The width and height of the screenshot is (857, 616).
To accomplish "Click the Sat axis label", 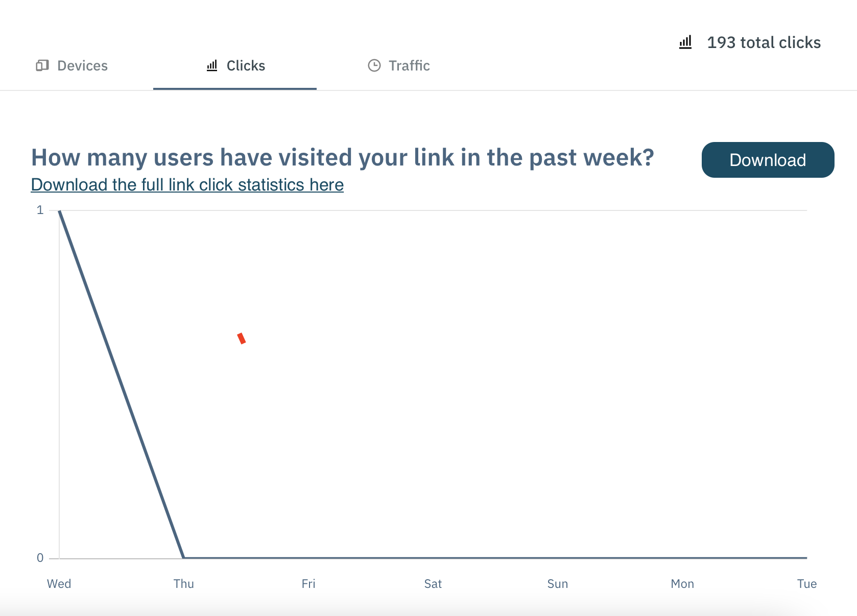I will click(x=433, y=583).
